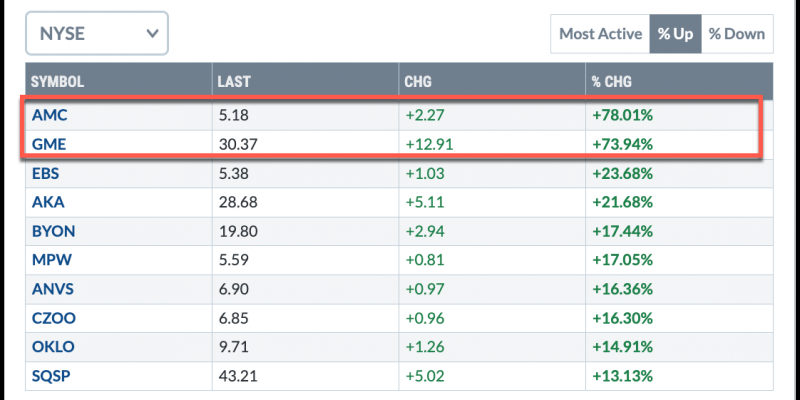Select the BYON symbol link

pyautogui.click(x=54, y=232)
